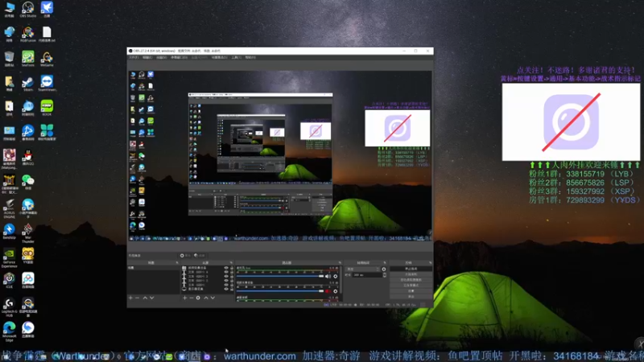Click the Start Virtual Camera button
644x362 pixels.
click(411, 280)
